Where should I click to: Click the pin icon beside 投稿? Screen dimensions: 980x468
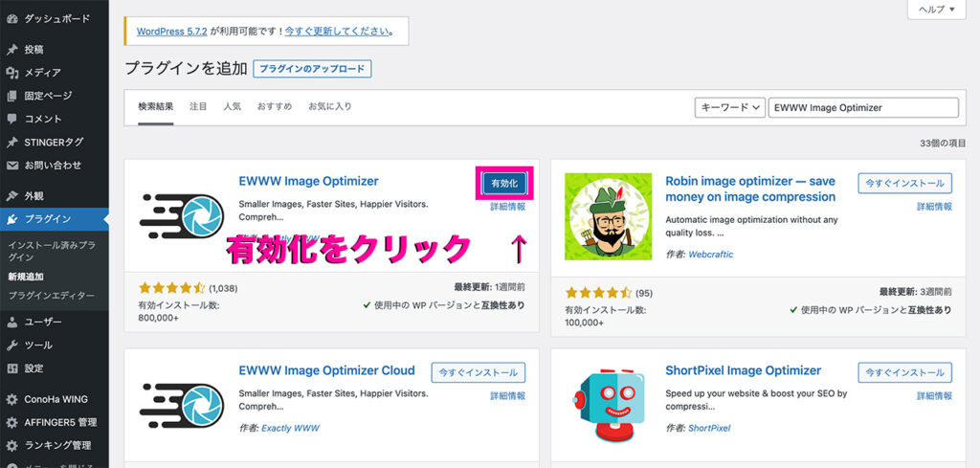click(11, 50)
